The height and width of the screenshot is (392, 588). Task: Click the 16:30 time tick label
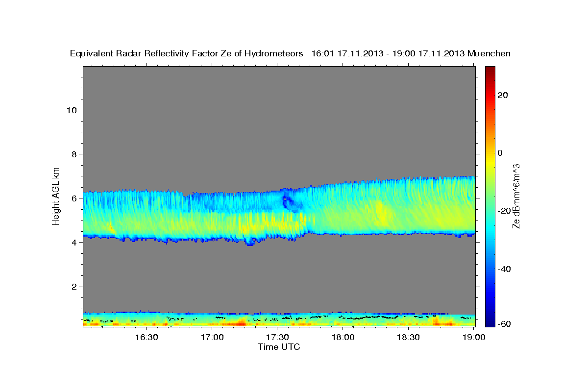tap(147, 337)
